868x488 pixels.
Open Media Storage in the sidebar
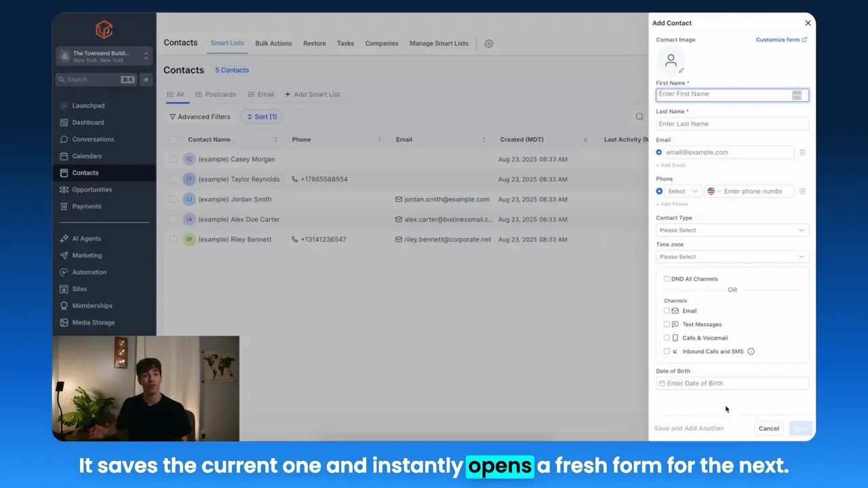[93, 322]
